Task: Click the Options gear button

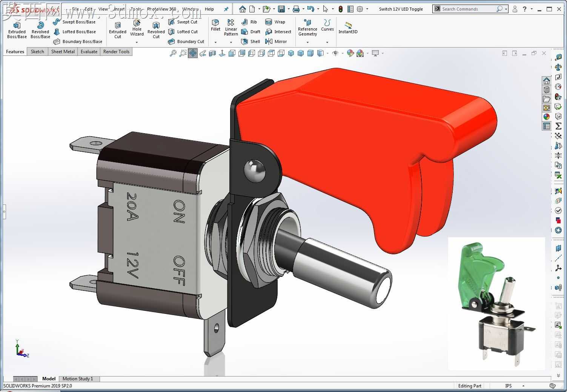Action: 360,9
